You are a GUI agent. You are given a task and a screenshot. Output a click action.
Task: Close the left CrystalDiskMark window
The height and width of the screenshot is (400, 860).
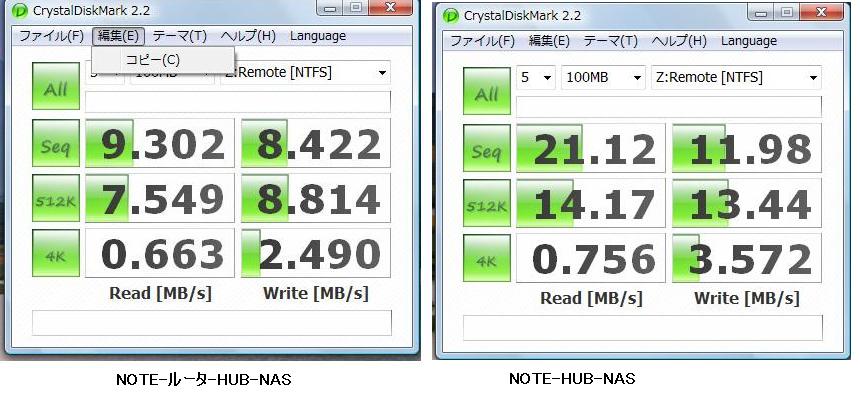[x=391, y=7]
